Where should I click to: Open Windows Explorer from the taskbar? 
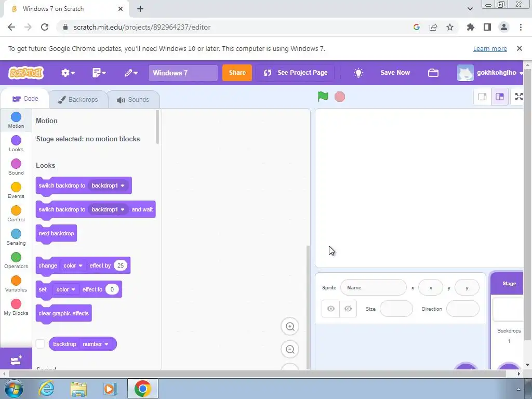[x=78, y=389]
